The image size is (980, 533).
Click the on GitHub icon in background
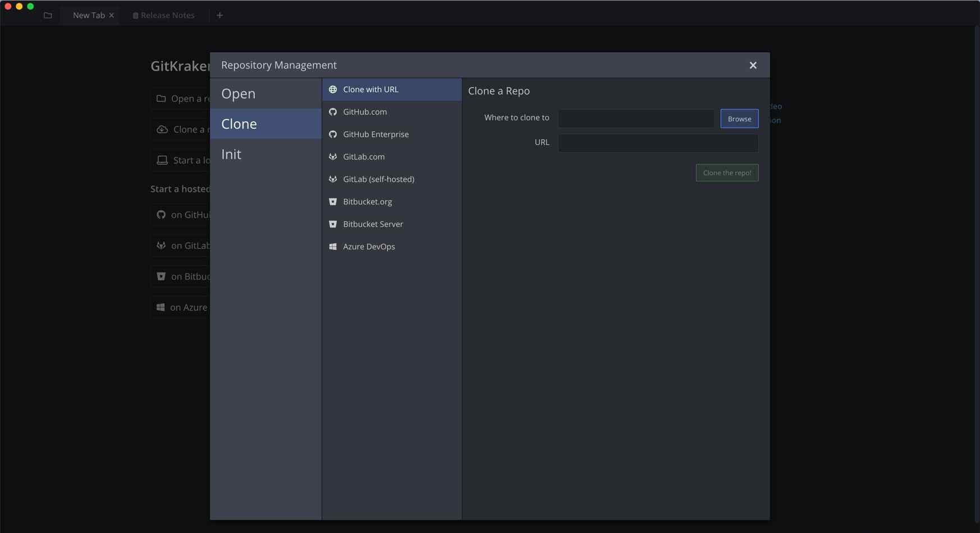point(161,215)
